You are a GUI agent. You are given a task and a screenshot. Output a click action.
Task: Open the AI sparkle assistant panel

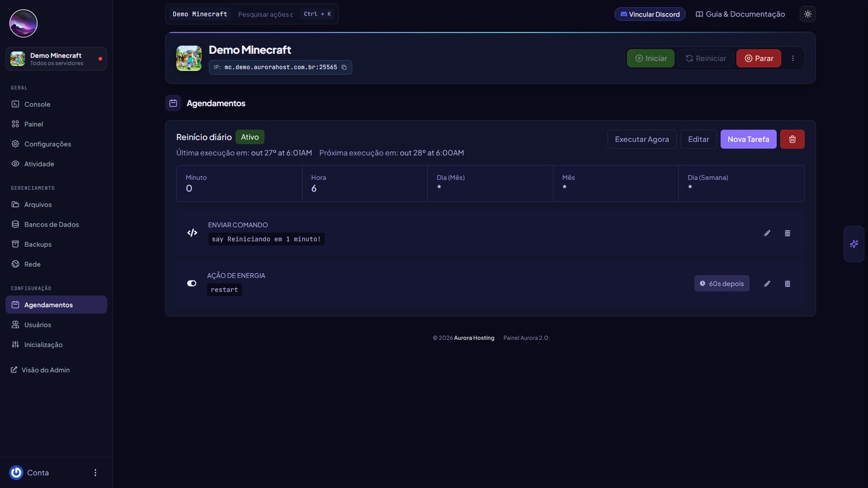(854, 244)
